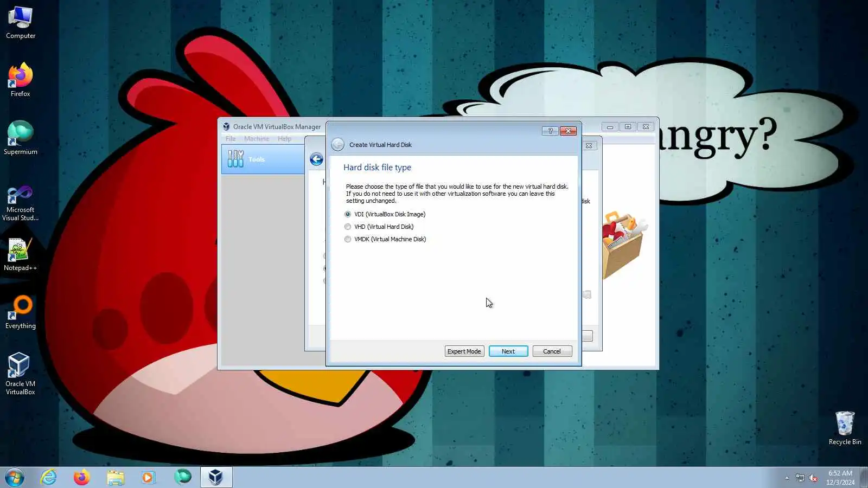The image size is (868, 488).
Task: Click the 'Hard disk file type' heading
Action: click(x=377, y=168)
